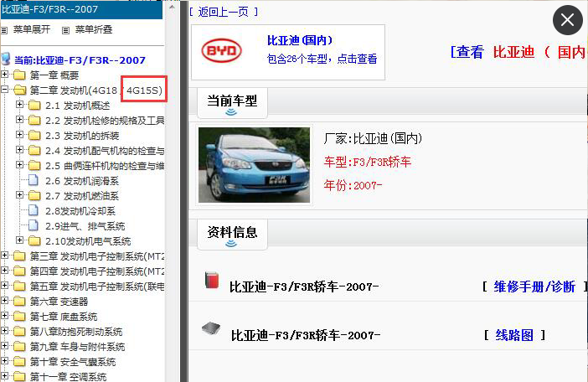Click the folder icon of 2.10发动机电气系统
This screenshot has width=588, height=382.
click(34, 240)
